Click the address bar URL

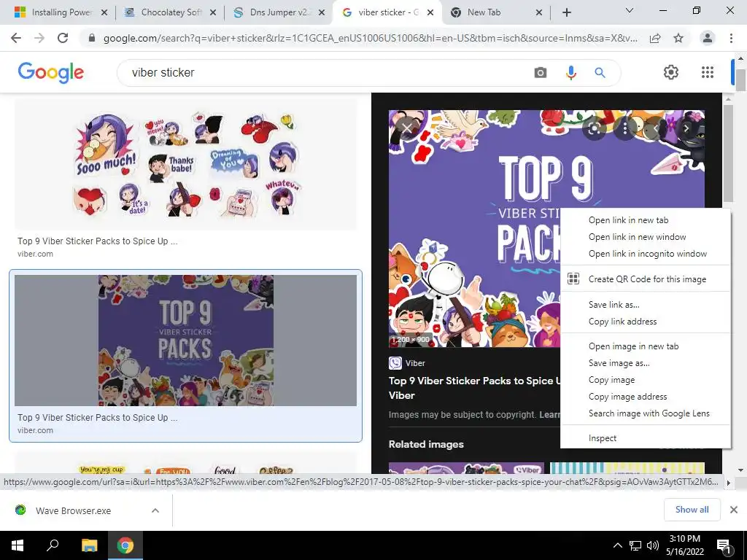point(370,38)
